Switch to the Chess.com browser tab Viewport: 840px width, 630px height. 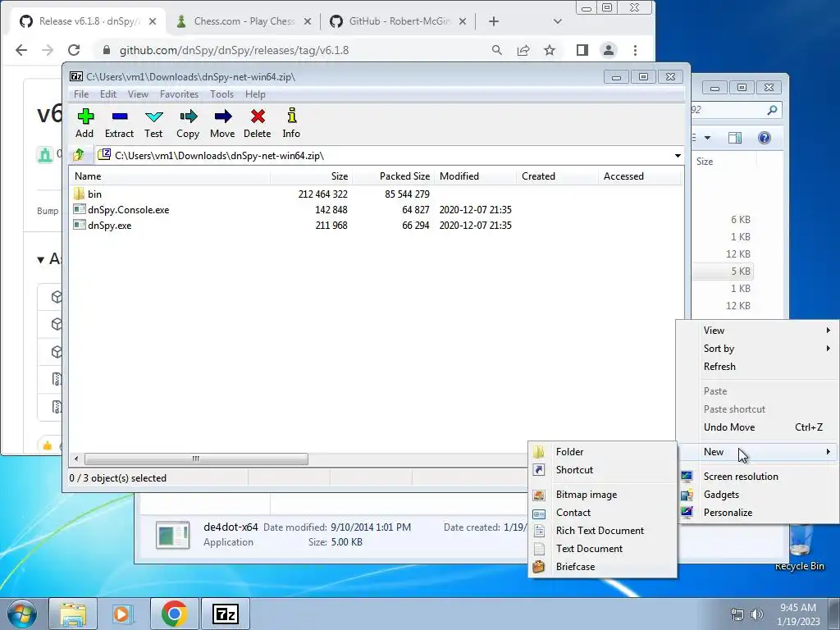tap(243, 21)
